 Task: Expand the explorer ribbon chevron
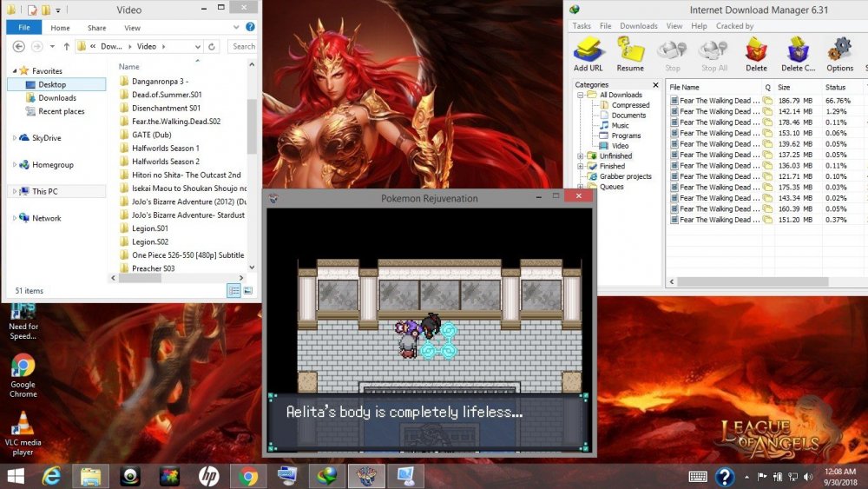[236, 27]
